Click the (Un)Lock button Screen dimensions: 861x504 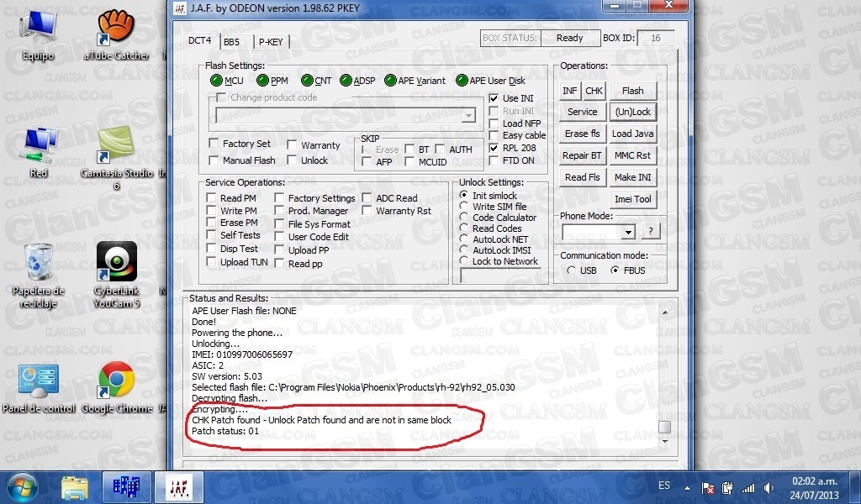[632, 112]
